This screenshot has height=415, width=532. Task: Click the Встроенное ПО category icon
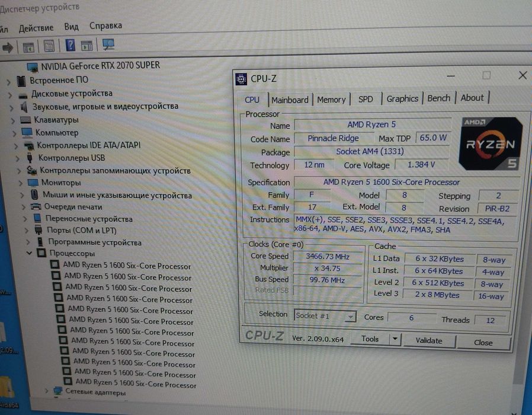coord(21,81)
